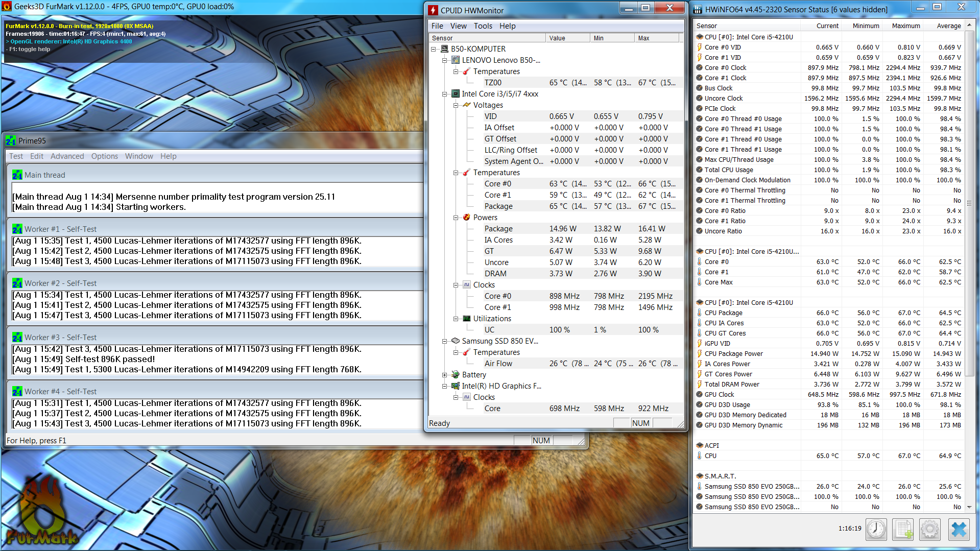Select the On-Demand Clock Modulation row
The image size is (980, 551).
tap(829, 180)
